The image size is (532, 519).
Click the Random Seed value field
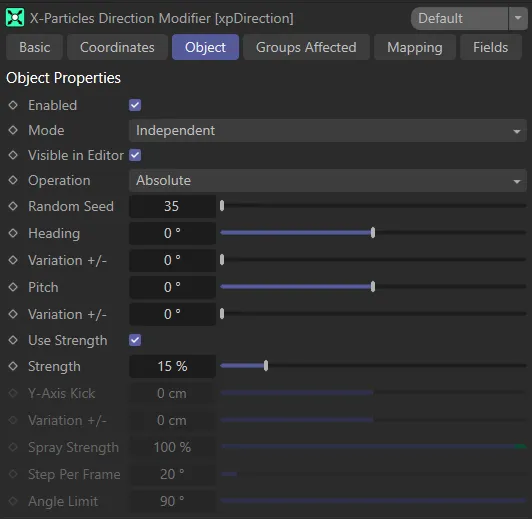[172, 206]
